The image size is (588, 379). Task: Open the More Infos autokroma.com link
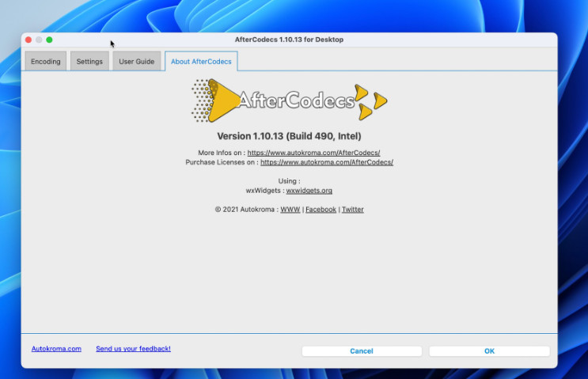(x=313, y=153)
